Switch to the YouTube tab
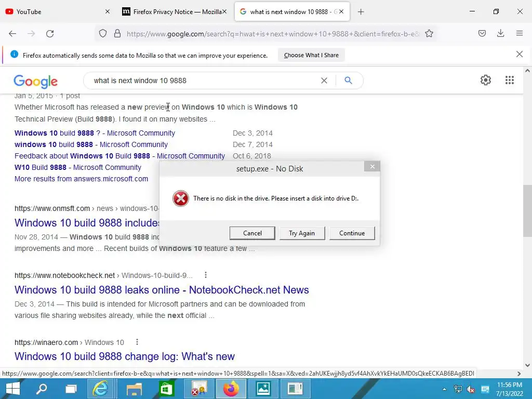This screenshot has width=532, height=399. [x=54, y=12]
